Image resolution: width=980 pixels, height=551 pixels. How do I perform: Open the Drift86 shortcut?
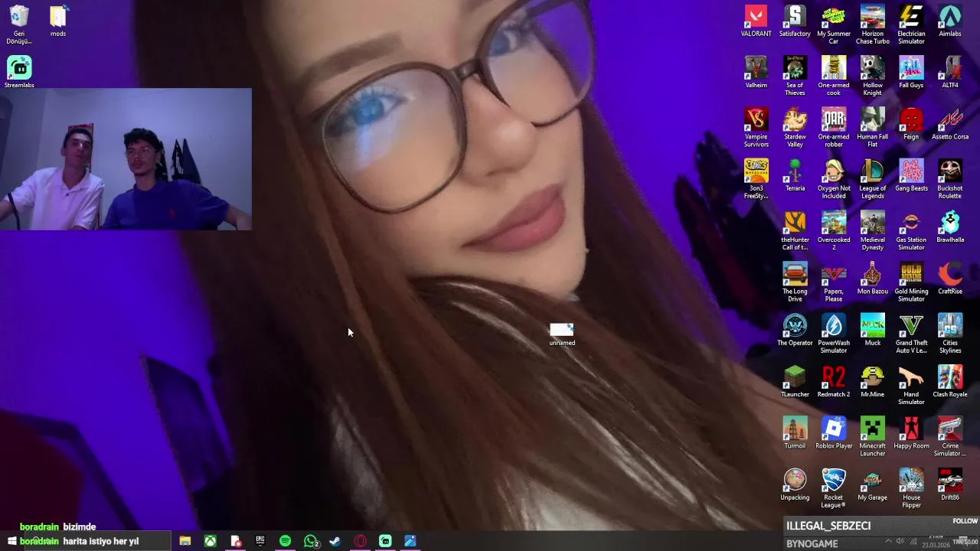tap(950, 483)
